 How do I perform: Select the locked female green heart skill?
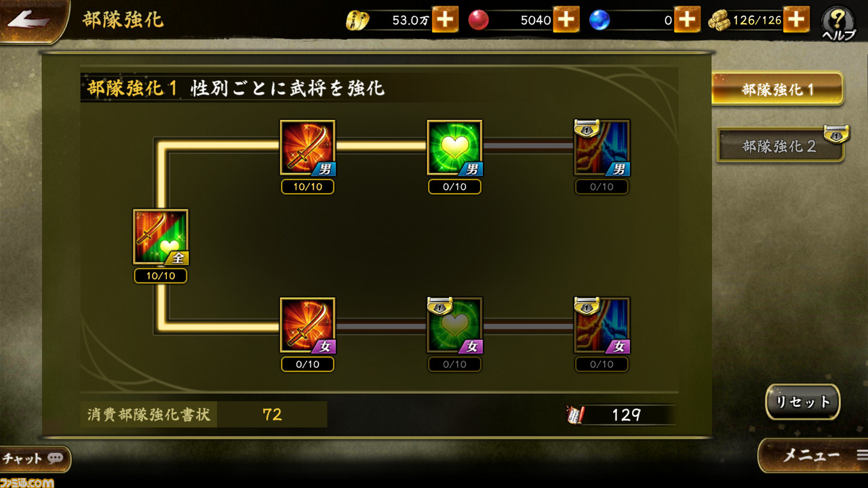(454, 325)
